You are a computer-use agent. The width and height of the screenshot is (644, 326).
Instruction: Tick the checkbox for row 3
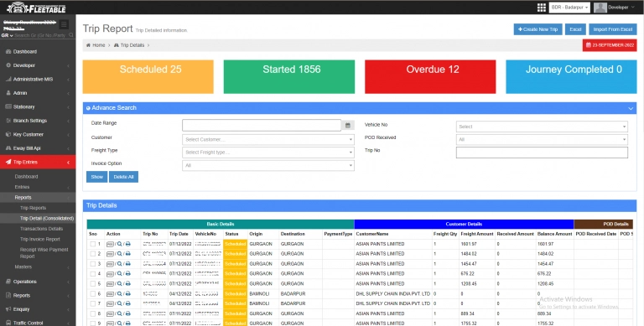tap(93, 264)
